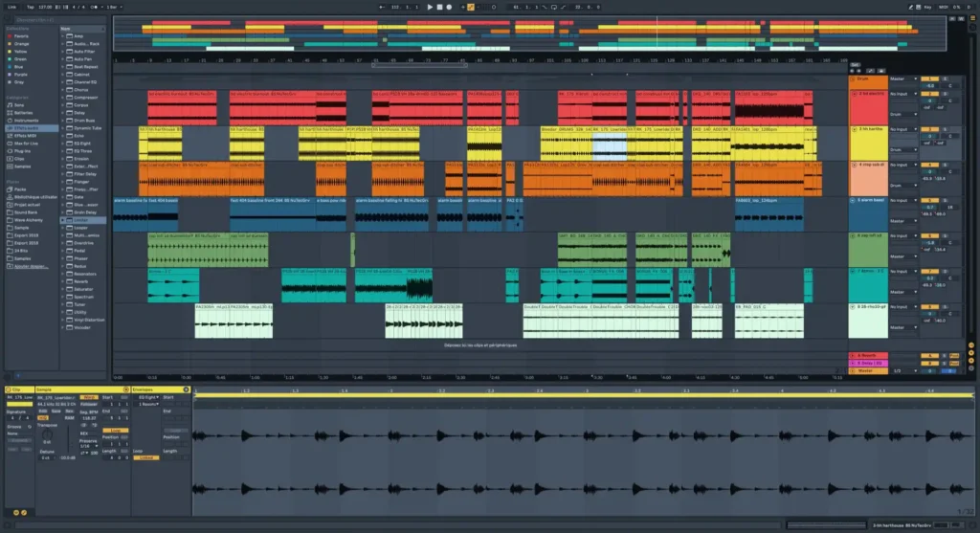Toggle track activator of track 3 hh
Viewport: 980px width, 533px height.
[x=929, y=129]
